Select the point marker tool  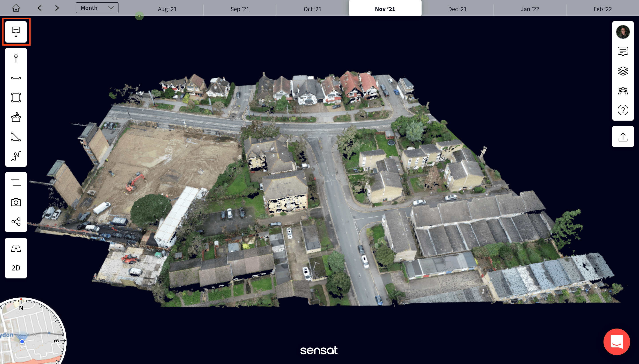pos(16,59)
